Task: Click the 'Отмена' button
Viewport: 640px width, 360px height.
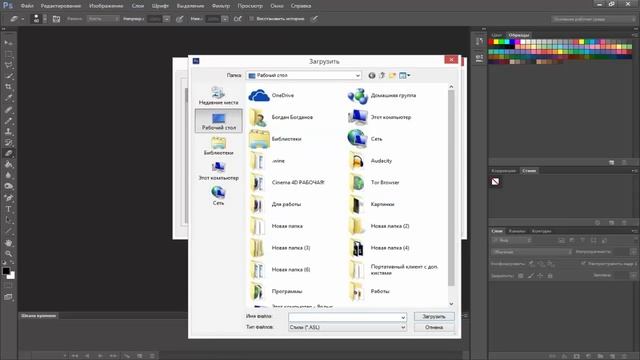Action: click(x=434, y=327)
